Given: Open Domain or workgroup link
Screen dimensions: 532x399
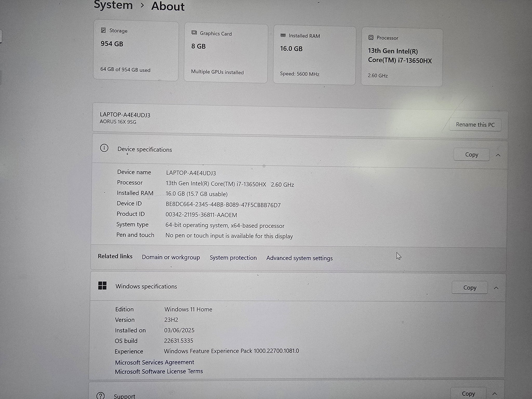Looking at the screenshot, I should (171, 257).
